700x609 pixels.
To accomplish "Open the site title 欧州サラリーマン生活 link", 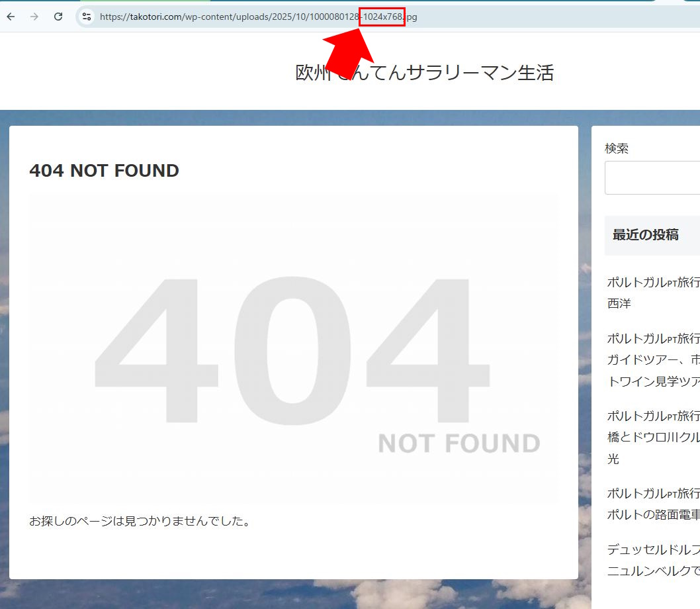I will [424, 73].
